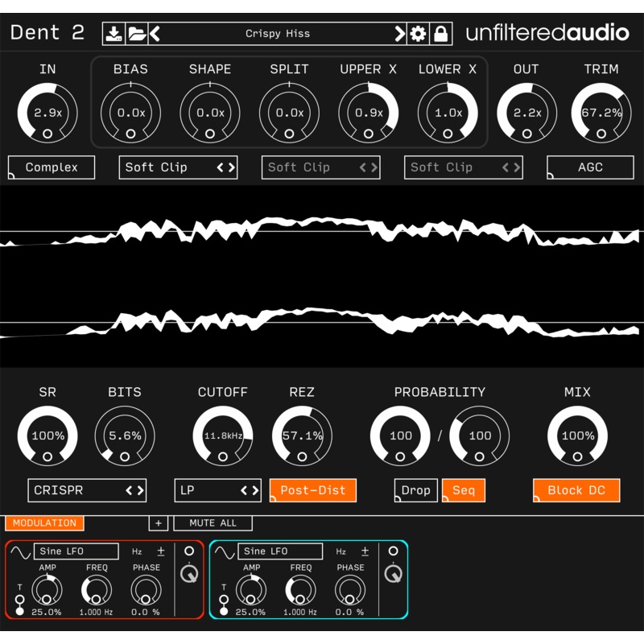Click the UPPER X knob showing 0.9x
This screenshot has width=644, height=644.
(369, 113)
